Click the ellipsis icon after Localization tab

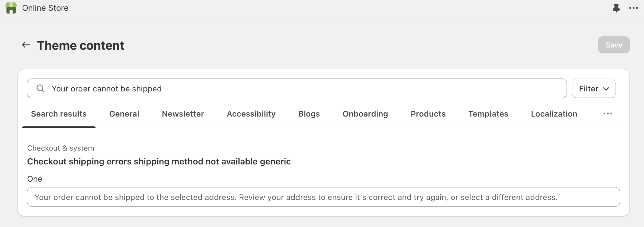(607, 113)
